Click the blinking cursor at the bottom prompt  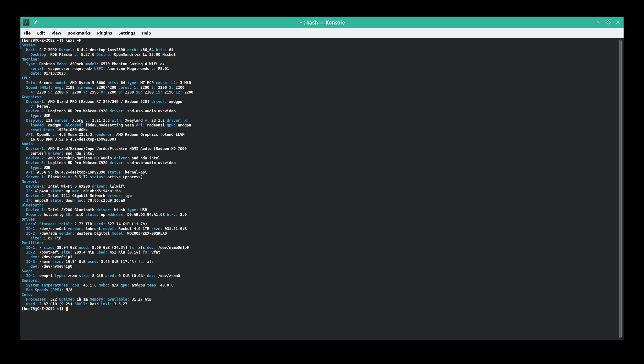[67, 309]
